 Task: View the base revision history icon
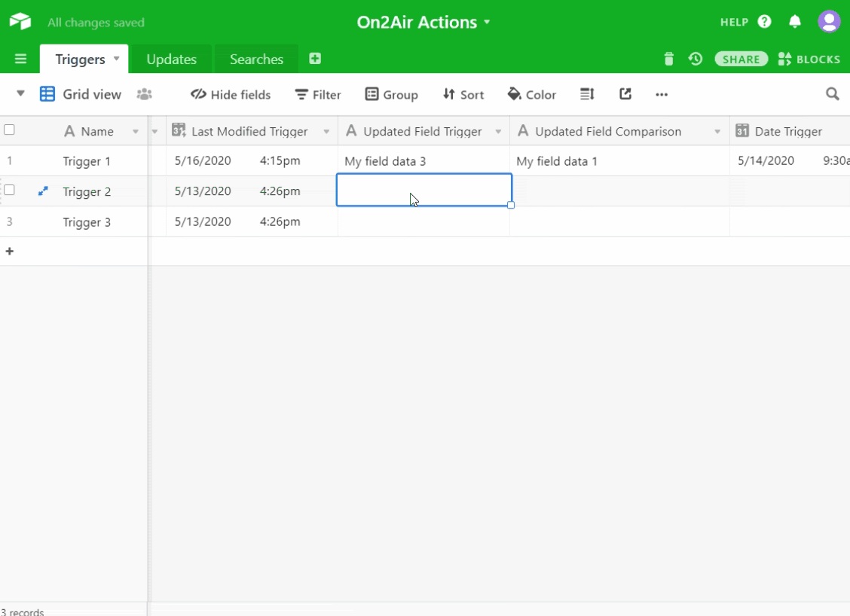[695, 59]
